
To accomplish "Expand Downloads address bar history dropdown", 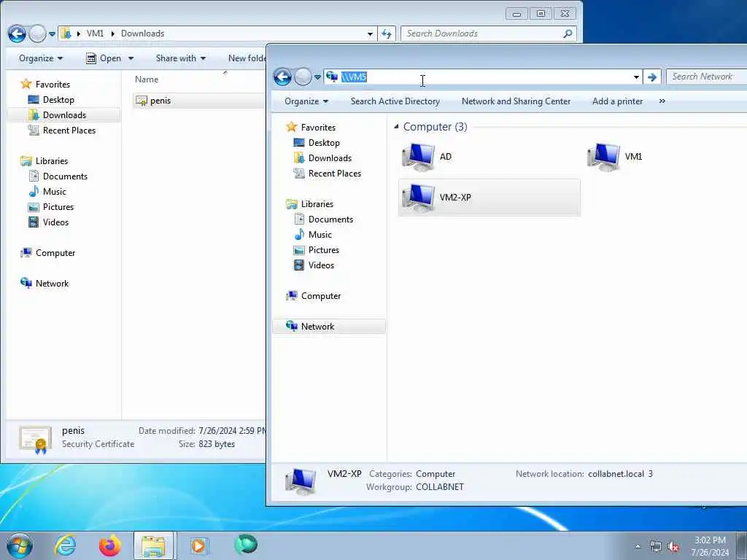I will [x=370, y=34].
